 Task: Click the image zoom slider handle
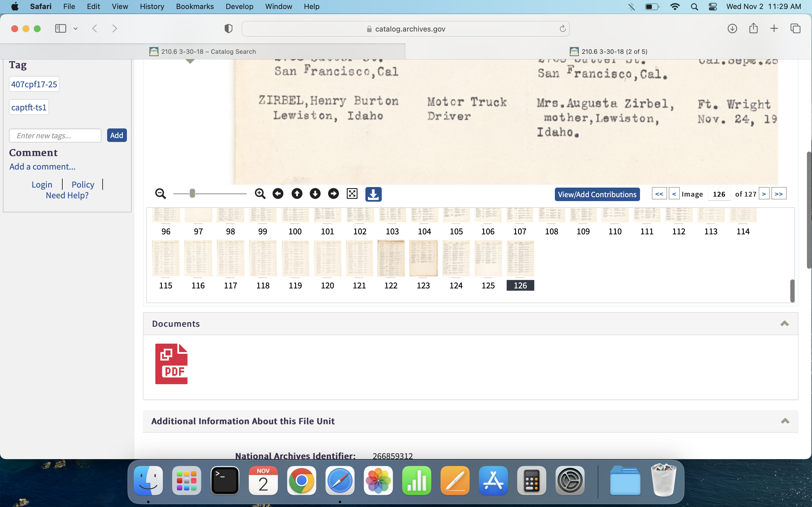[x=192, y=194]
